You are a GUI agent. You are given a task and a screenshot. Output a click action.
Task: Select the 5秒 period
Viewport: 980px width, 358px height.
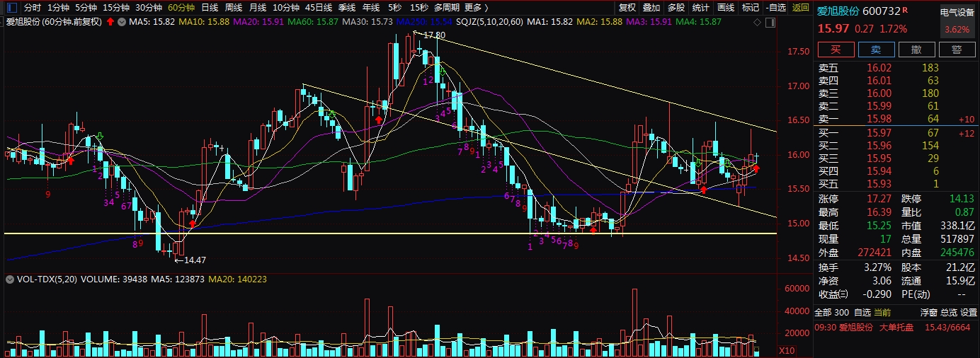[394, 7]
